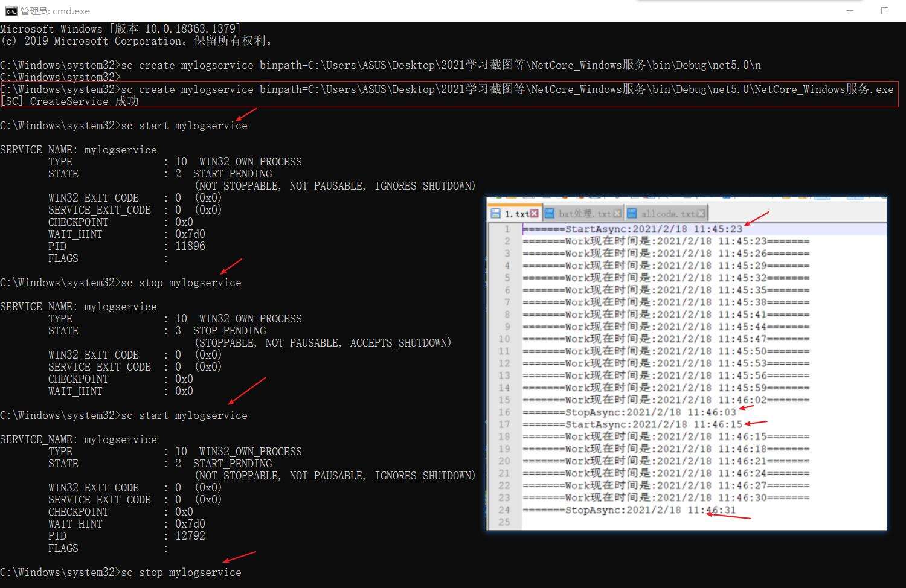Click the full sc create command ending in .exe
Screen dimensions: 906x588
pyautogui.click(x=507, y=89)
